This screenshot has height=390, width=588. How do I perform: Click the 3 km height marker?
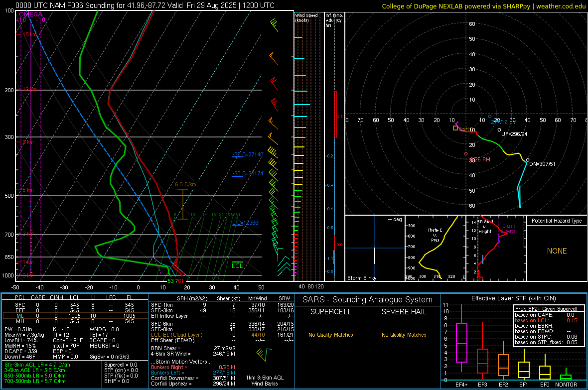[28, 234]
